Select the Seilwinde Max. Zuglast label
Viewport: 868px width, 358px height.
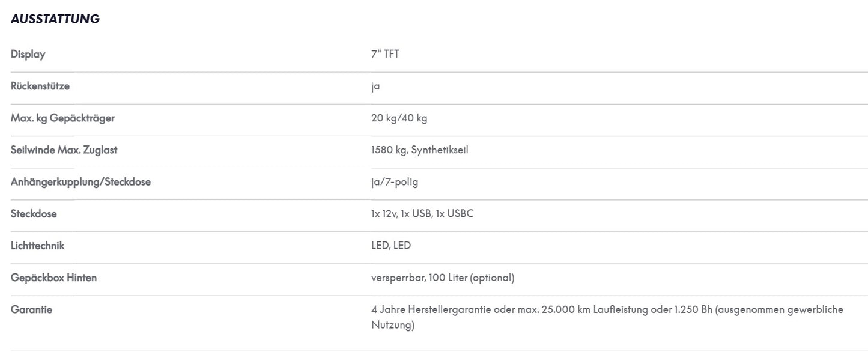(64, 150)
